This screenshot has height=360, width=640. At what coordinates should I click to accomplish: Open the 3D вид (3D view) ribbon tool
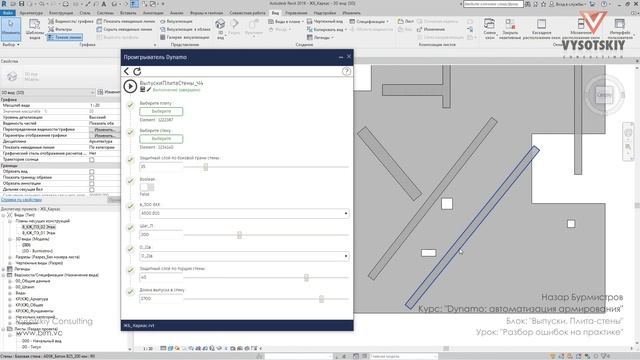tap(220, 29)
